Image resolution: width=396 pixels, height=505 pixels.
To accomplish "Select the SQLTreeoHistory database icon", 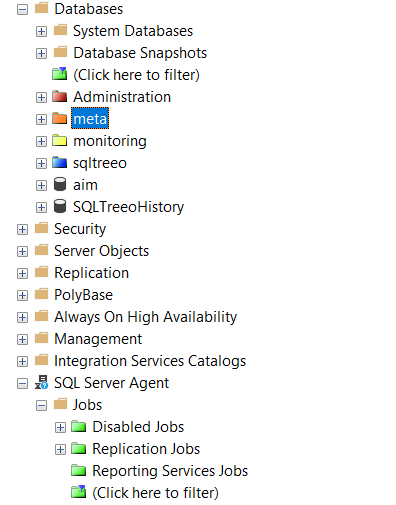I will click(60, 206).
